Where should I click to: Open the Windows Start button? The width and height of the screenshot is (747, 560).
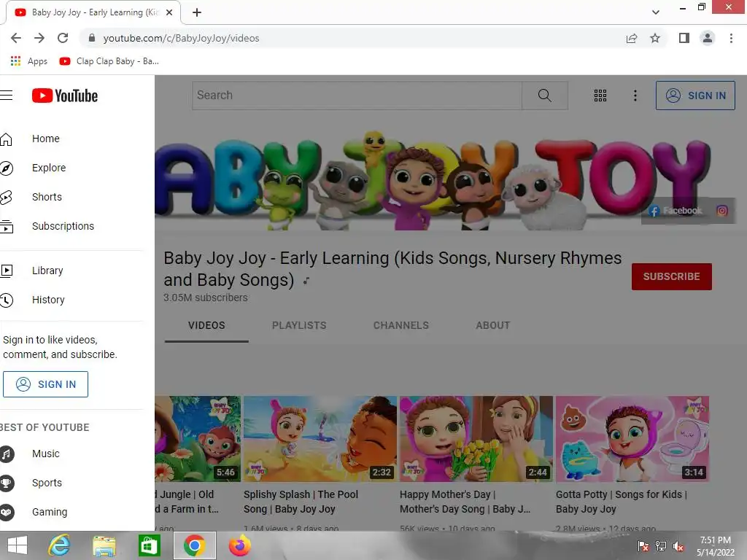click(x=18, y=545)
